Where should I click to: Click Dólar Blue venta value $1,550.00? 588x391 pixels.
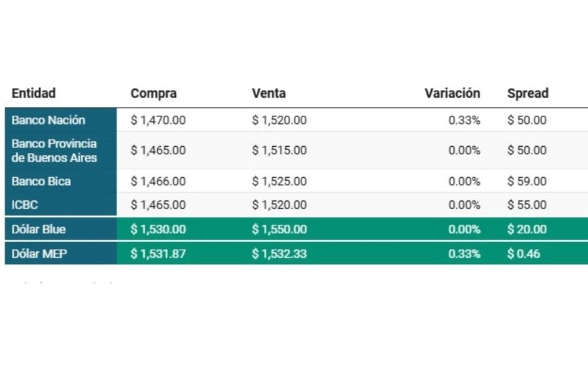(279, 229)
